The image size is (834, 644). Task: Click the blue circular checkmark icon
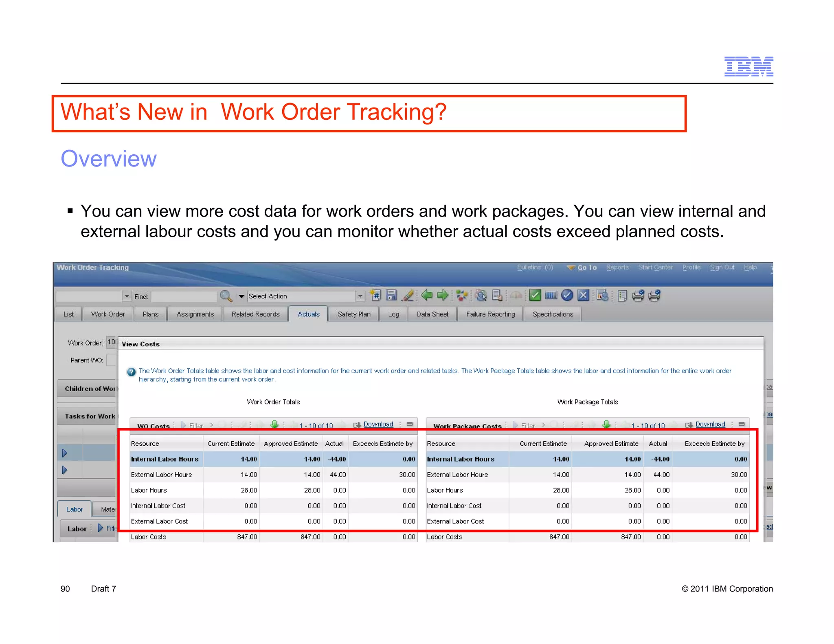[567, 295]
